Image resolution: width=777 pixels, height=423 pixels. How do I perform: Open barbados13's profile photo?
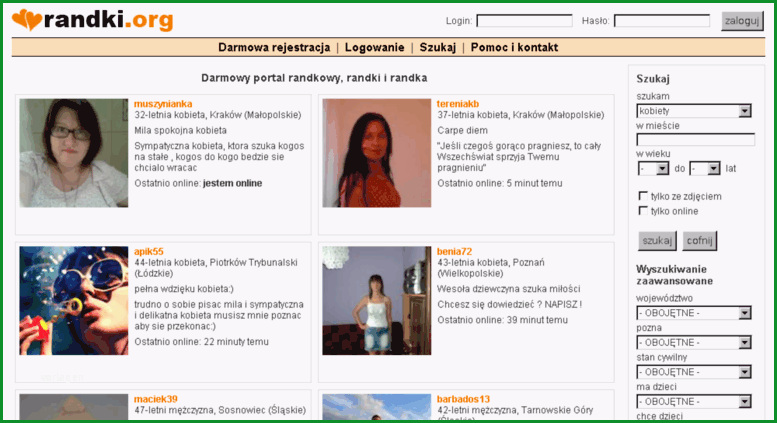[x=377, y=407]
